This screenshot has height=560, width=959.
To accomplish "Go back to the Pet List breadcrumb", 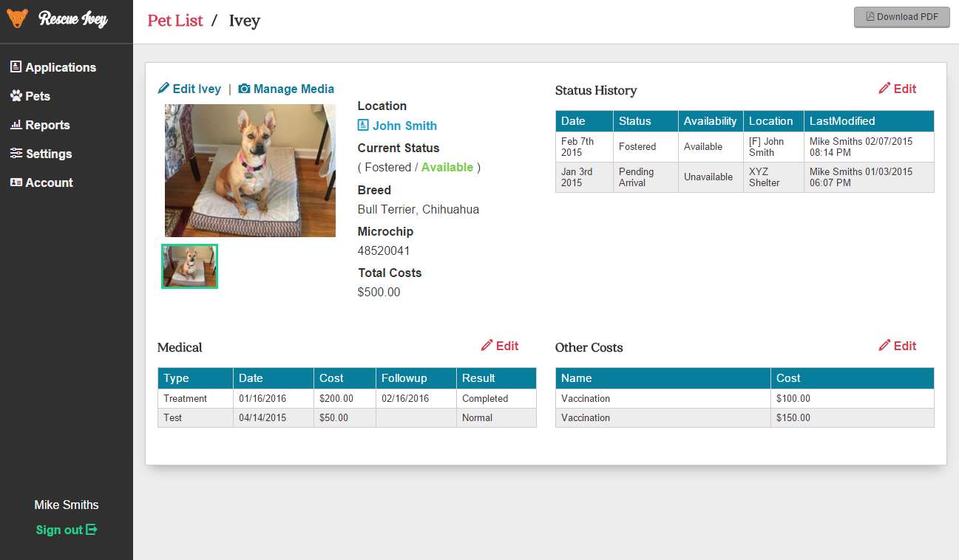I will (x=175, y=21).
